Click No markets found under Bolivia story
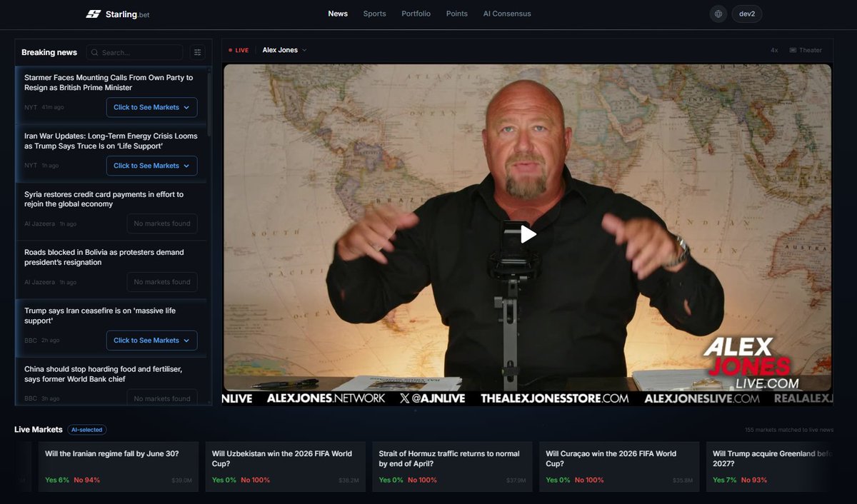 point(162,282)
